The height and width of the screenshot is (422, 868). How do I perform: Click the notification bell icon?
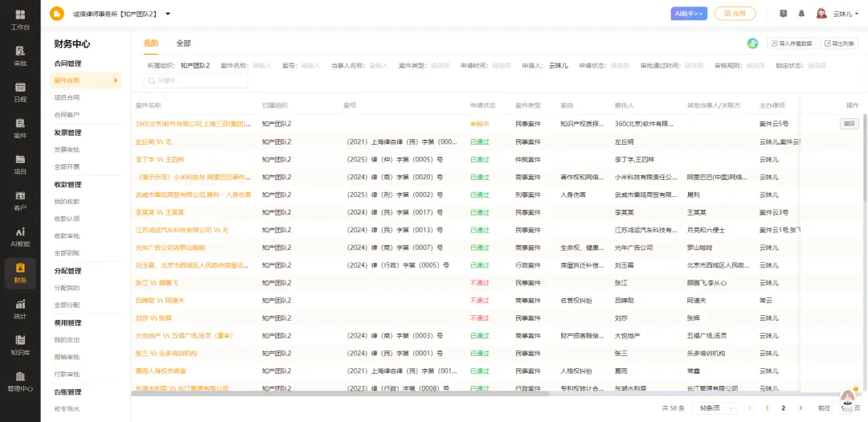tap(800, 14)
